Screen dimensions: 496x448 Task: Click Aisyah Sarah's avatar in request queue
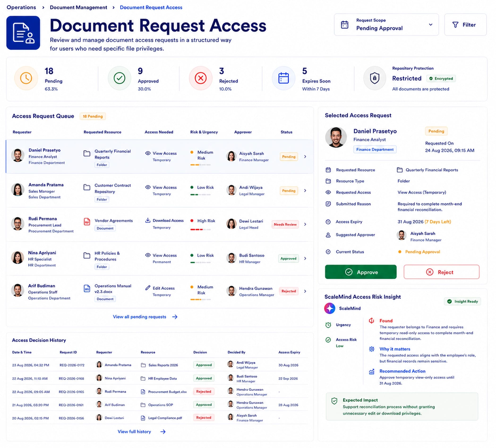tap(231, 156)
